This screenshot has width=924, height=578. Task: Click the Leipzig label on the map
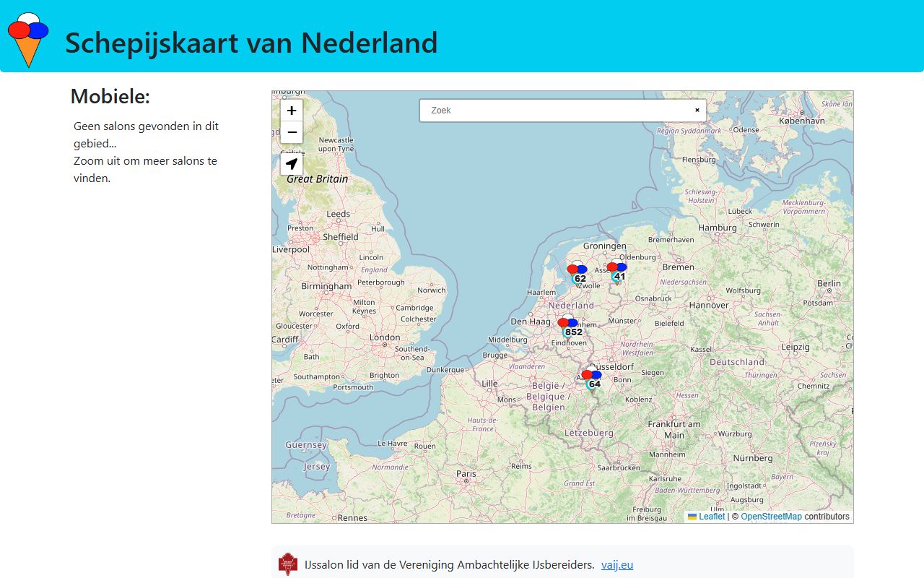click(x=796, y=347)
